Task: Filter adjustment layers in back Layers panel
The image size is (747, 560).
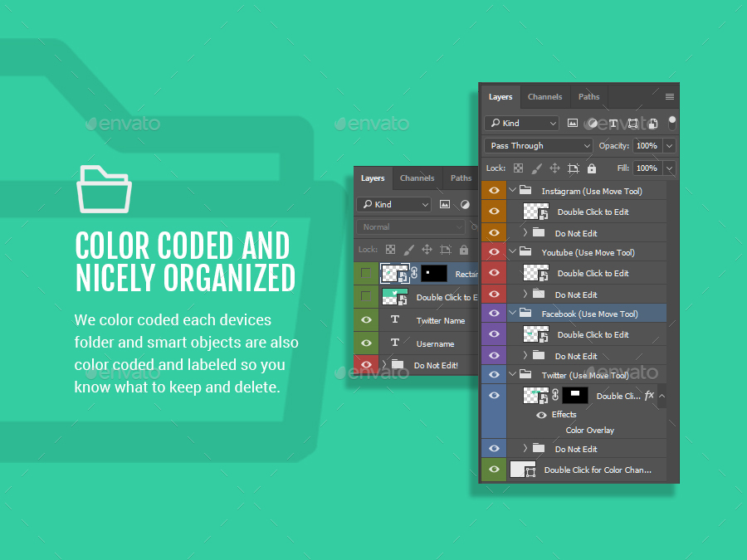Action: (465, 204)
